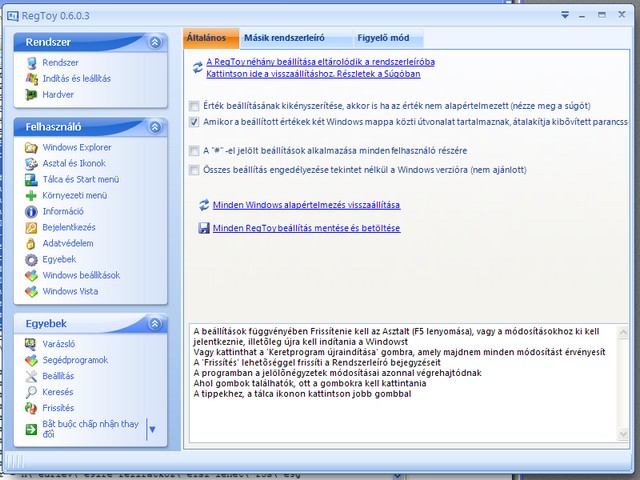Switch to the Figyelő mód tab
The width and height of the screenshot is (640, 480).
388,38
